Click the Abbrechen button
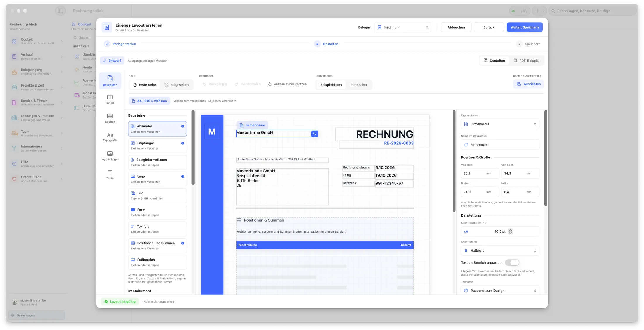The height and width of the screenshot is (330, 644). click(x=456, y=27)
